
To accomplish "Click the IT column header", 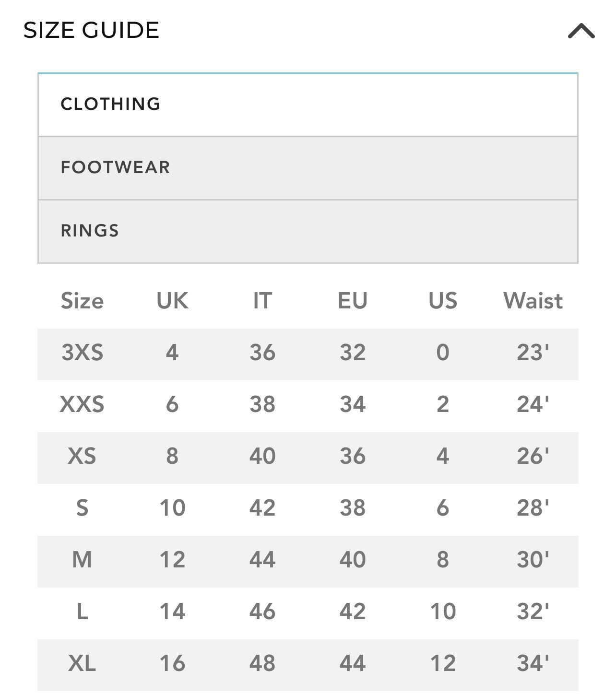I will [262, 301].
